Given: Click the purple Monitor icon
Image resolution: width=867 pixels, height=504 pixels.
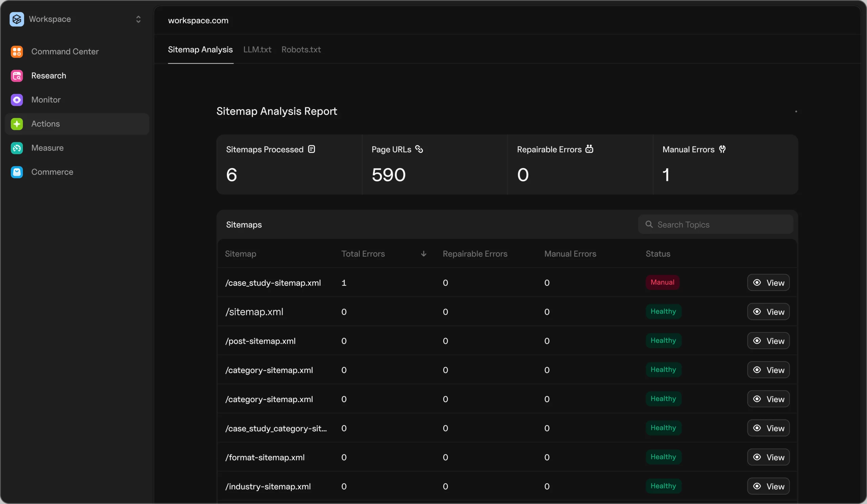Looking at the screenshot, I should pyautogui.click(x=17, y=100).
